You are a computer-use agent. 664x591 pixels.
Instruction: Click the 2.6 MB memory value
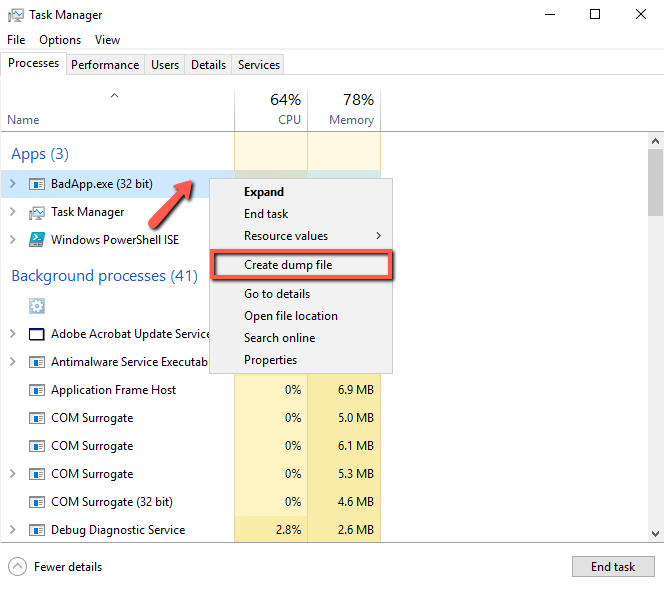355,530
